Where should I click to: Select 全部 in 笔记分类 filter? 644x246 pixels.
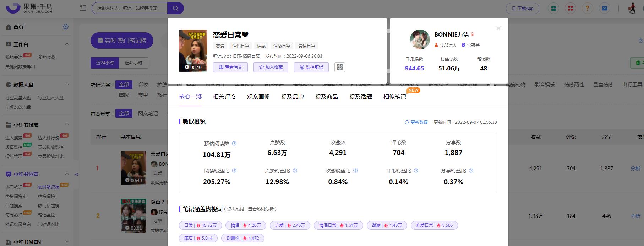124,85
